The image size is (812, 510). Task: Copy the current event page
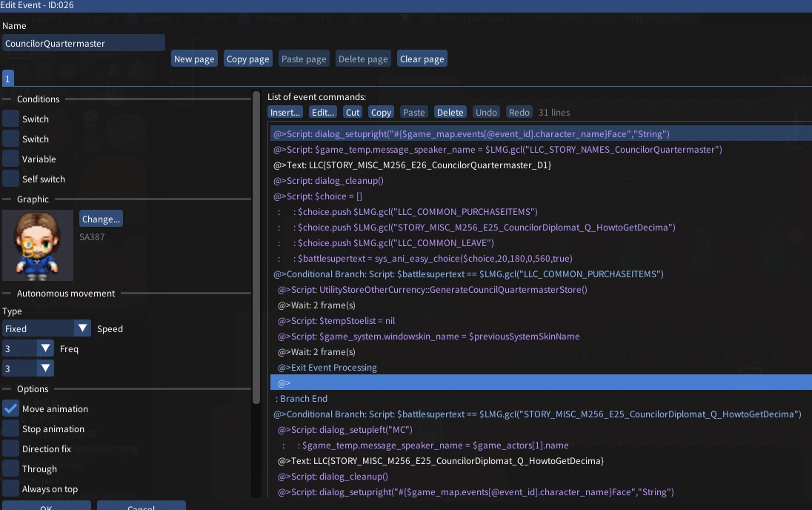[x=247, y=59]
